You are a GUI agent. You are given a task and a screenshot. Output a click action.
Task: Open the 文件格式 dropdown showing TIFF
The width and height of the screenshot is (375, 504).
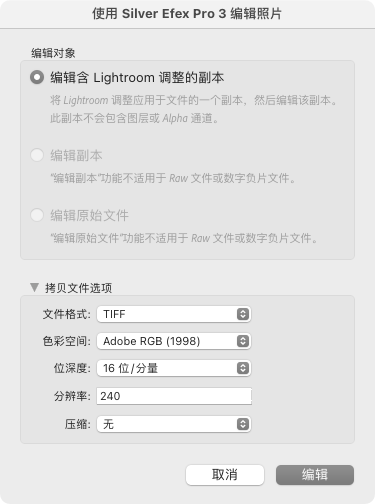[174, 314]
